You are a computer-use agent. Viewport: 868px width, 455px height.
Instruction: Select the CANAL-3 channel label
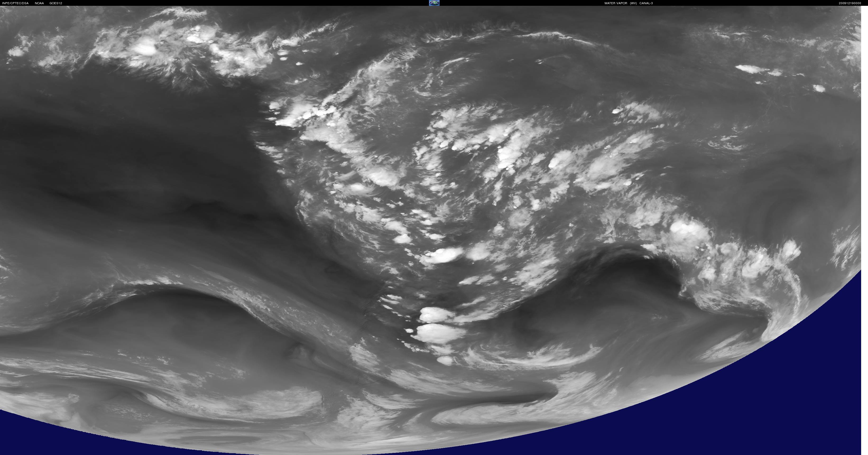[646, 3]
